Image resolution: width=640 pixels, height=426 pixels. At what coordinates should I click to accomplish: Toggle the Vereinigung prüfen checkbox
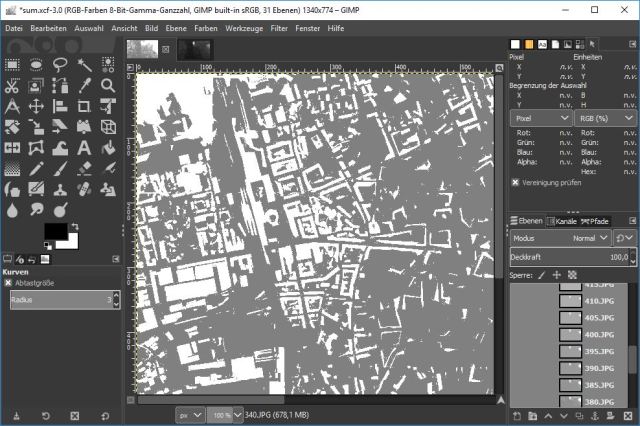click(515, 182)
